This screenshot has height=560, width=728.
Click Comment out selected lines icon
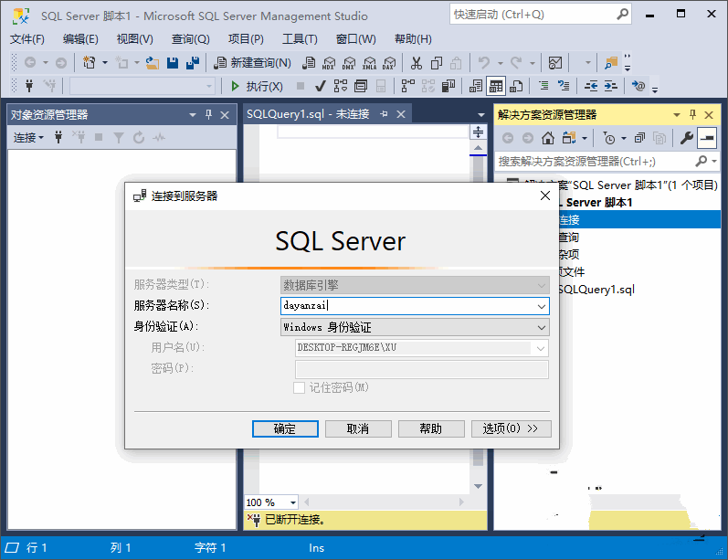(x=543, y=86)
